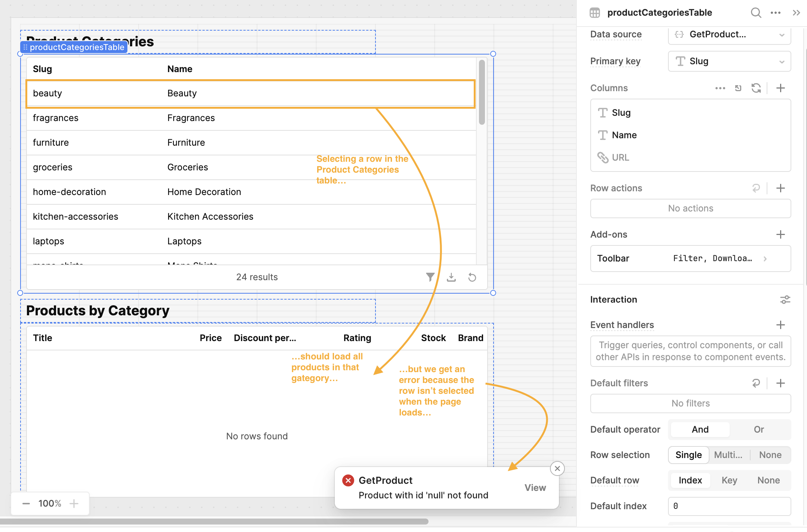Select the 'kitchen-accessories' row
Image resolution: width=807 pixels, height=532 pixels.
click(251, 217)
